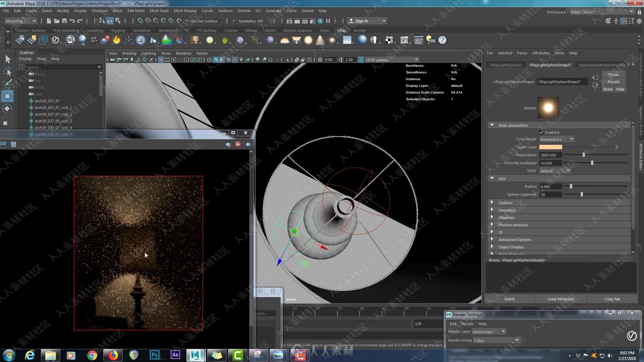Click the Load Attributes button
This screenshot has height=362, width=644.
[560, 299]
